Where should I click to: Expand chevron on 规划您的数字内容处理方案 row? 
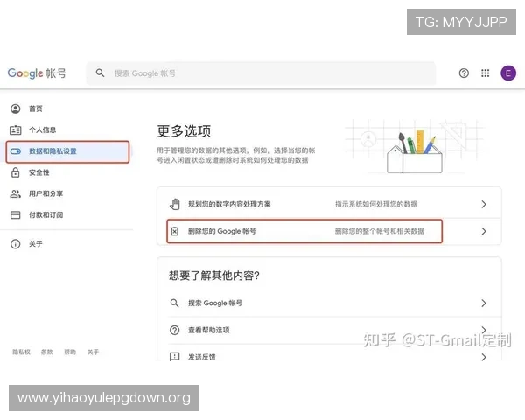tap(484, 204)
